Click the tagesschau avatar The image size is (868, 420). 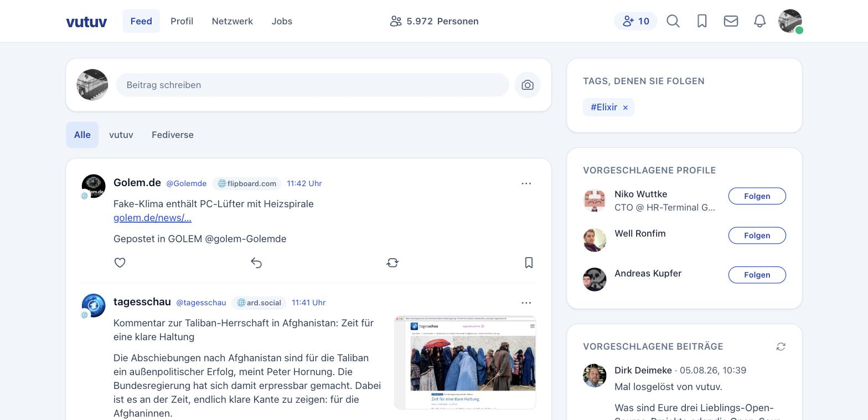(94, 306)
